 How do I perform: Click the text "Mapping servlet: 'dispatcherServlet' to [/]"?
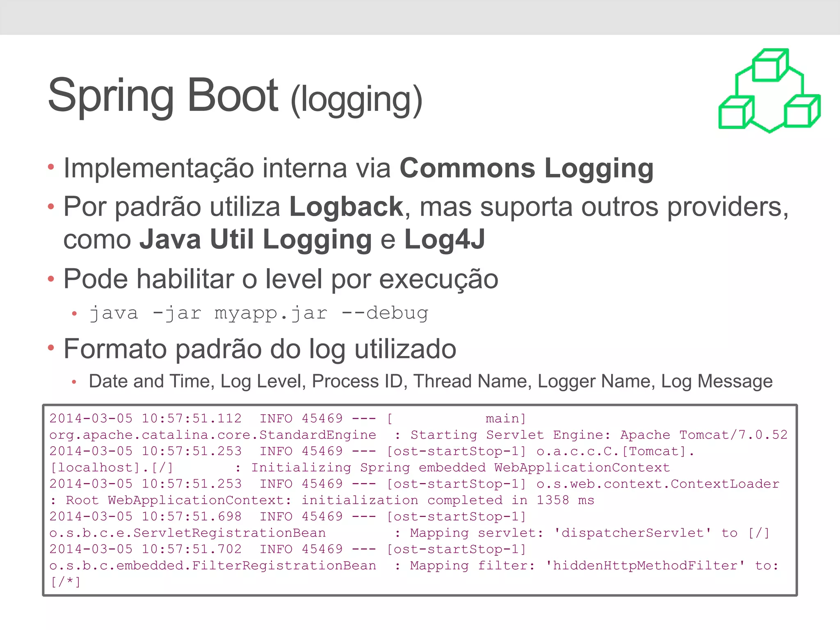pyautogui.click(x=590, y=533)
